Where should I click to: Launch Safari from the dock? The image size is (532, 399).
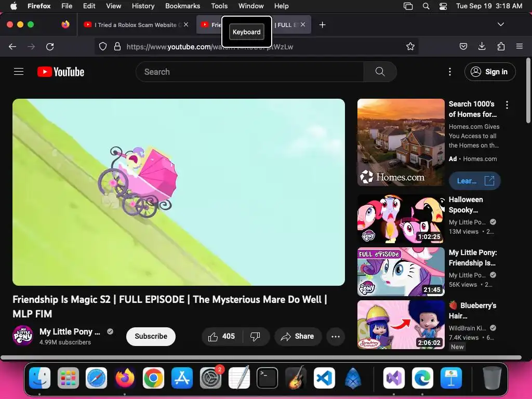click(96, 378)
